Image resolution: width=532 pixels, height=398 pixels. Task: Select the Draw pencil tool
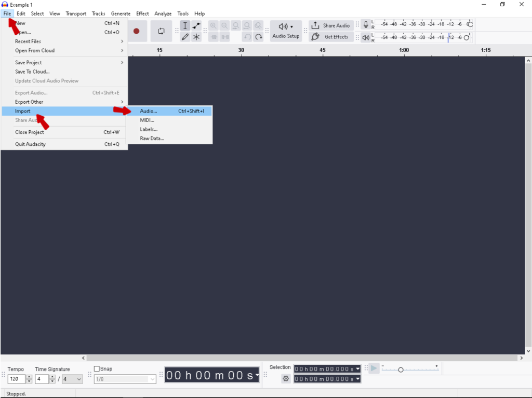point(185,37)
